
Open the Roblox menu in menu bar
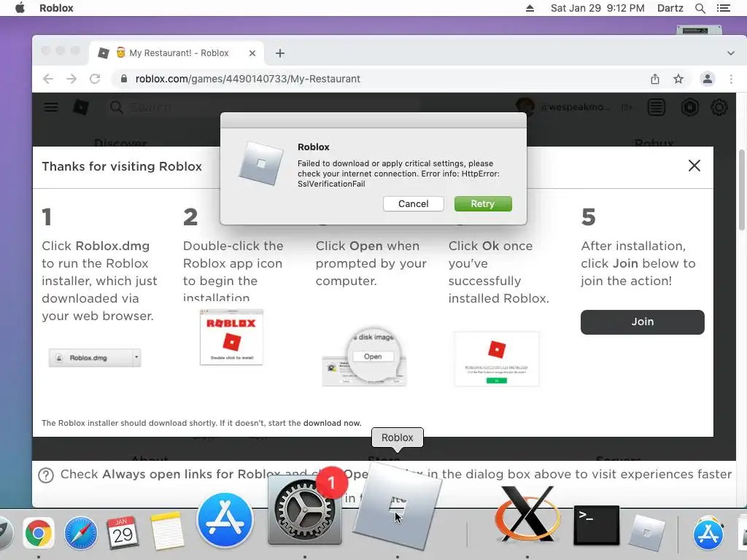[x=56, y=8]
